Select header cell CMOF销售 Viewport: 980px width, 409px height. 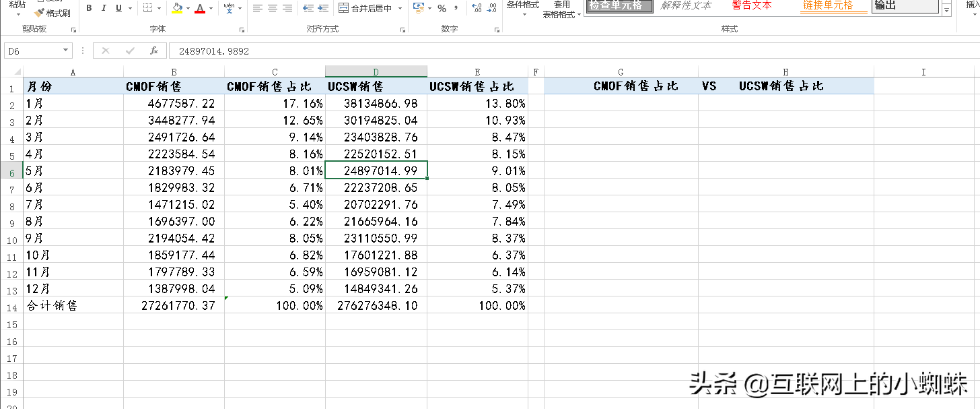(x=174, y=86)
